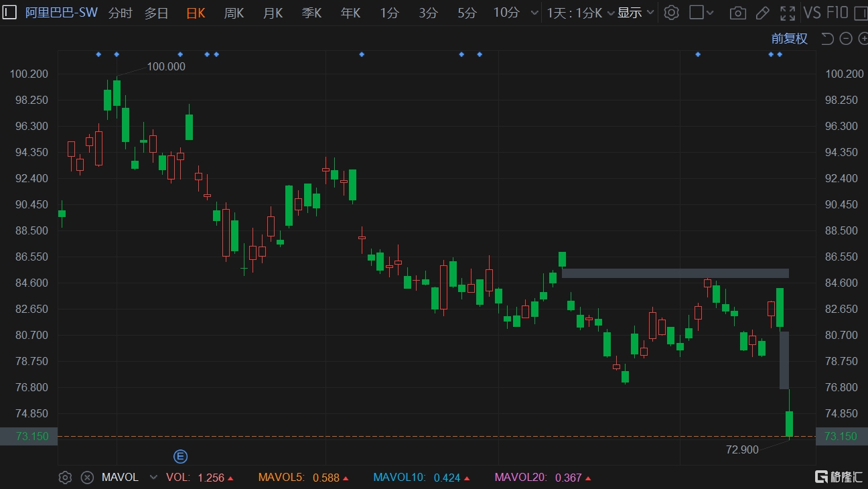Viewport: 868px width, 489px height.
Task: Expand the layout chevron next to square icon
Action: (711, 13)
